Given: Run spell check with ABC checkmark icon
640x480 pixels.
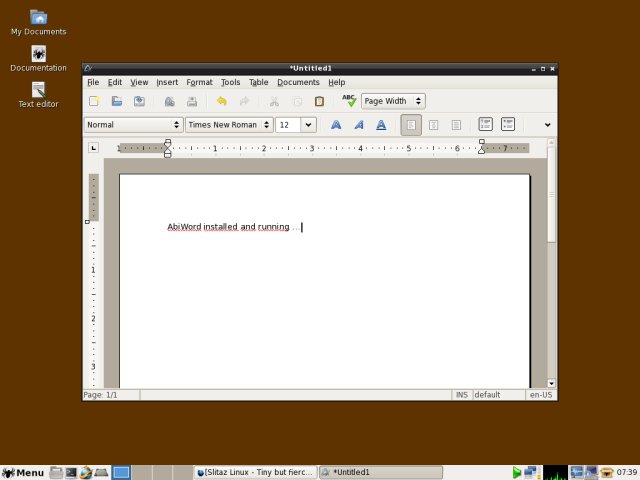Looking at the screenshot, I should point(349,101).
